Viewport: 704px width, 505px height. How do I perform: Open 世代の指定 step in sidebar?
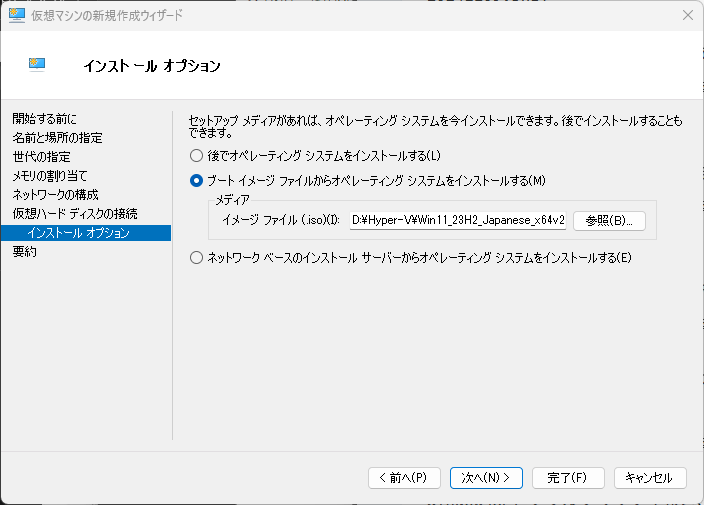41,157
